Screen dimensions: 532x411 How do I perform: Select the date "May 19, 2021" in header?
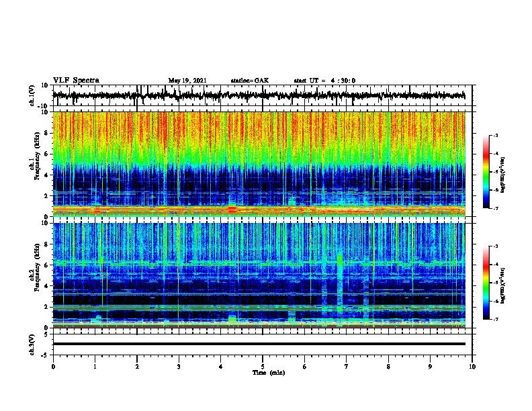pyautogui.click(x=187, y=81)
